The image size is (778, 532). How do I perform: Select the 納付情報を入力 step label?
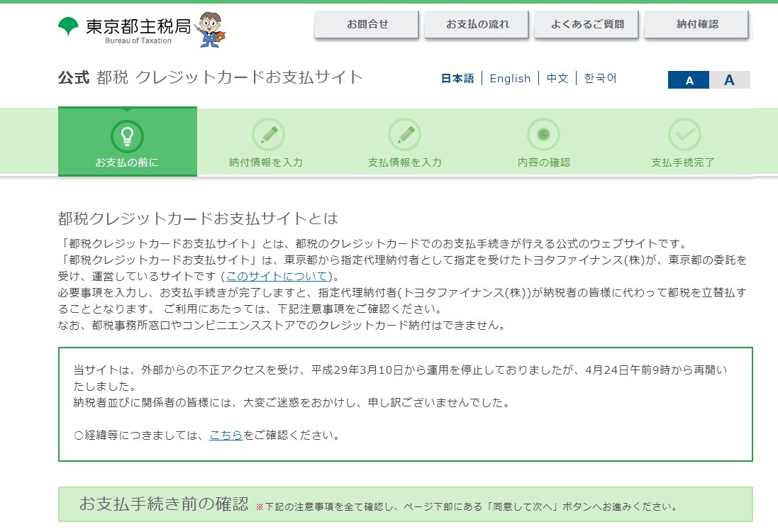(x=265, y=162)
